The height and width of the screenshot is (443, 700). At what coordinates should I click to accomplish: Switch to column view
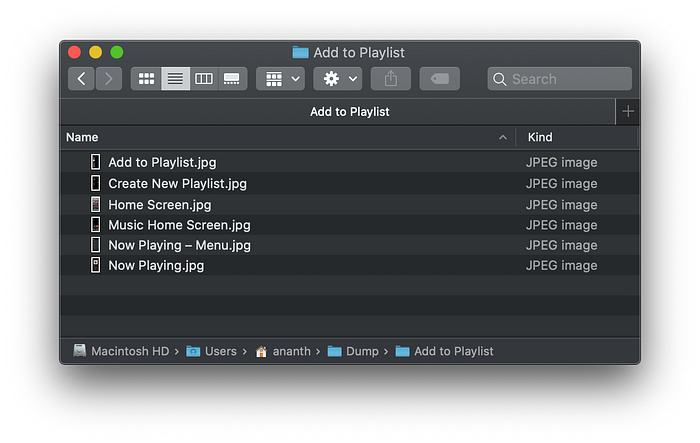[x=204, y=78]
